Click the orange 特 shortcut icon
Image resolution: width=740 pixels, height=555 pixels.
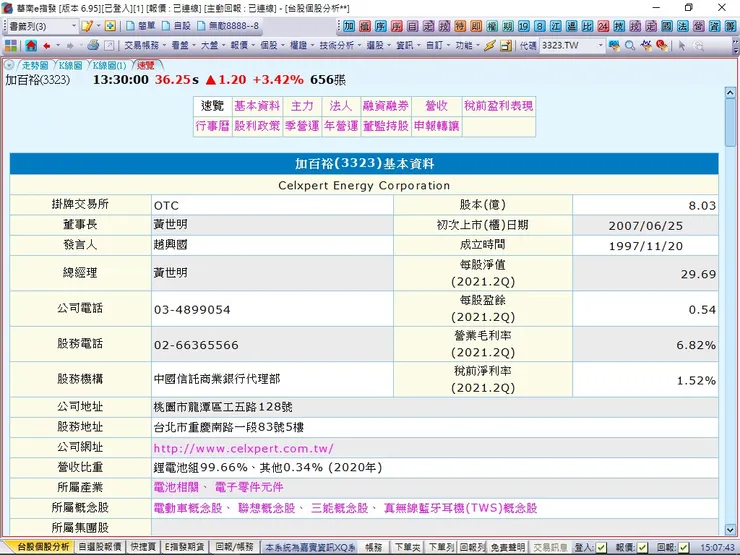[460, 26]
